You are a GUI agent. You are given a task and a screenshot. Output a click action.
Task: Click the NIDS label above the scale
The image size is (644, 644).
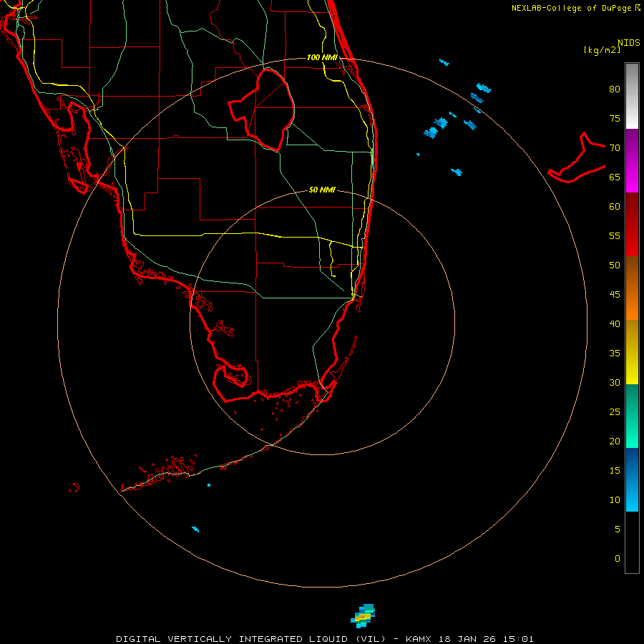(629, 42)
